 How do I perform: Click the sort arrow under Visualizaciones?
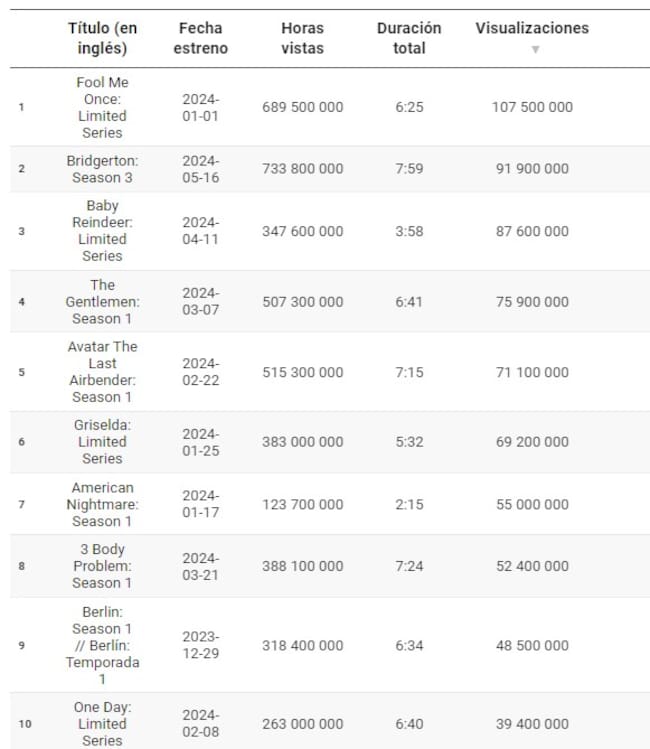tap(535, 49)
